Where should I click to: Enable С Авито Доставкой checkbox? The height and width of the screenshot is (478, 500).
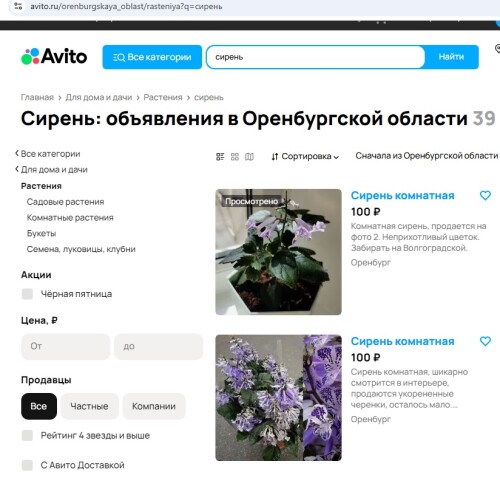click(x=27, y=465)
